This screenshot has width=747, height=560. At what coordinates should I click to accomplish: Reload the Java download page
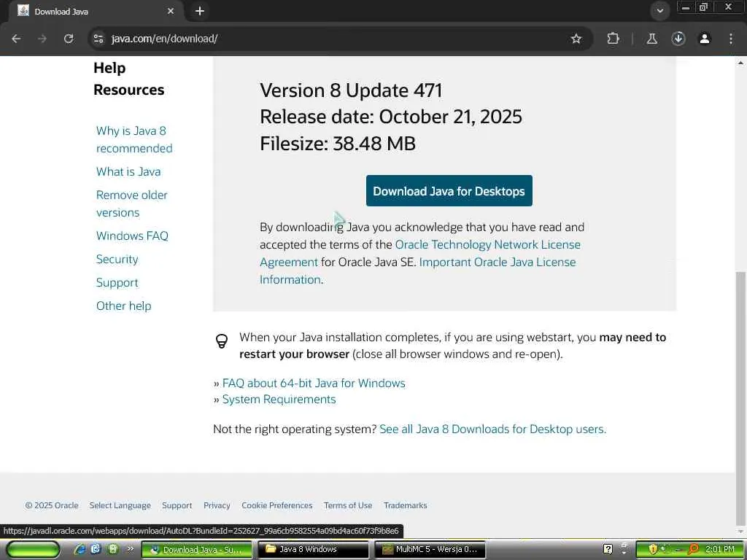[x=69, y=39]
